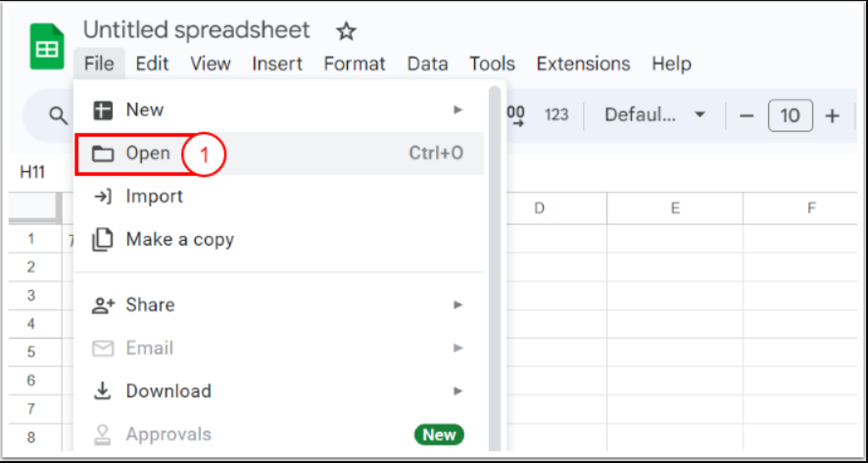Viewport: 868px width, 463px height.
Task: Click the Share person-plus icon
Action: click(x=103, y=305)
